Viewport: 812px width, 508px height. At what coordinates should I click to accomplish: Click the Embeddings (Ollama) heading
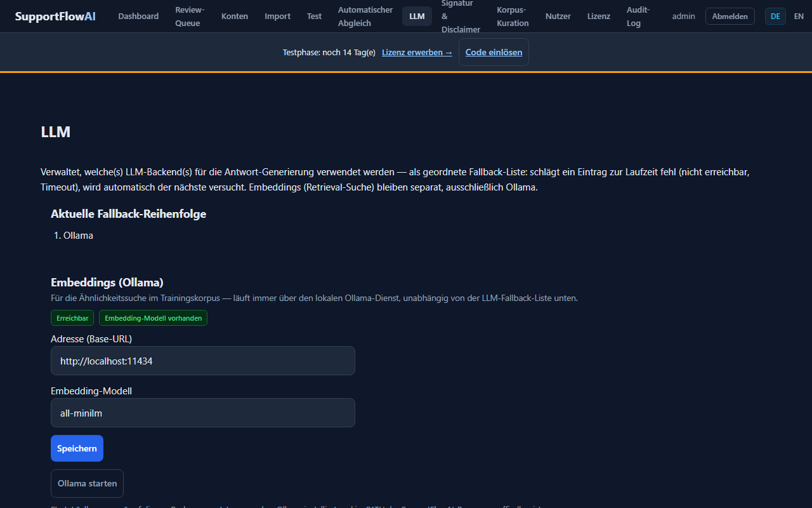pos(107,282)
